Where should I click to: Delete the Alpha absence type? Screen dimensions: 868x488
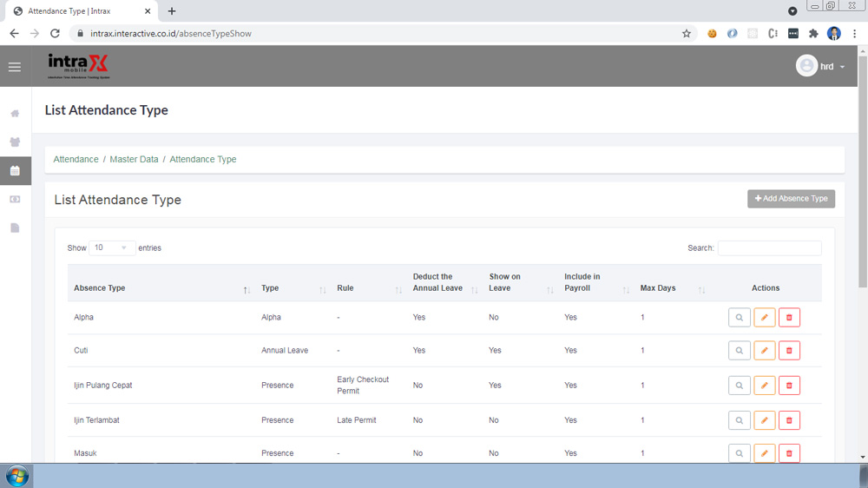789,318
